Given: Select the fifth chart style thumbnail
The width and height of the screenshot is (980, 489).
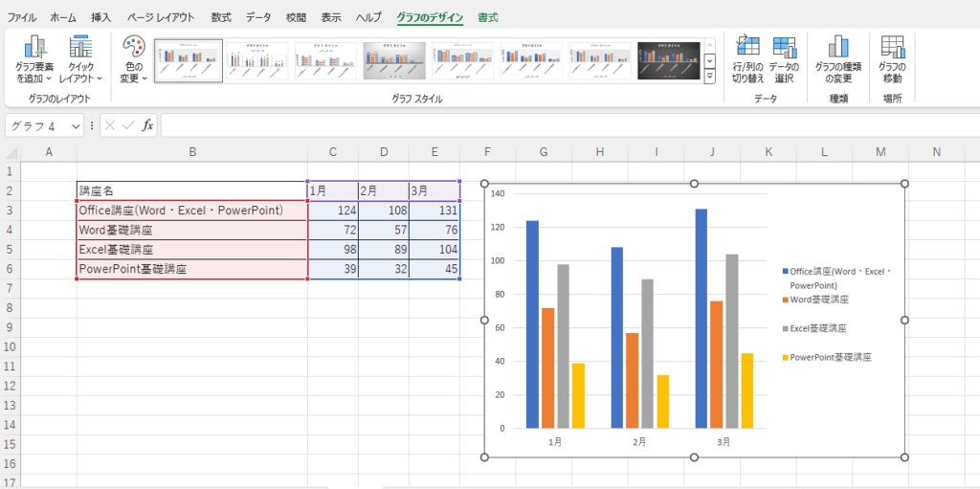Looking at the screenshot, I should click(463, 60).
